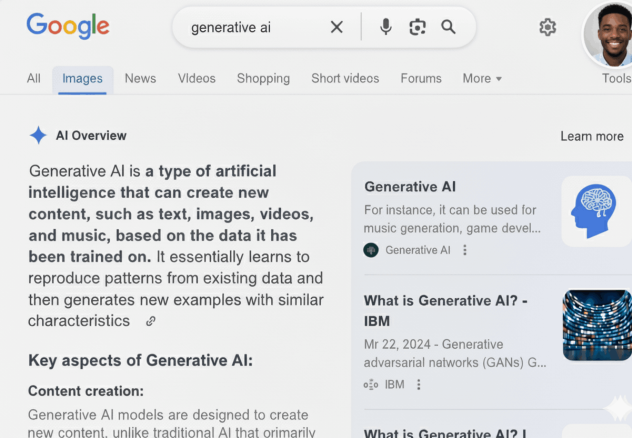The height and width of the screenshot is (438, 632).
Task: Clear the search query with X icon
Action: [x=337, y=27]
